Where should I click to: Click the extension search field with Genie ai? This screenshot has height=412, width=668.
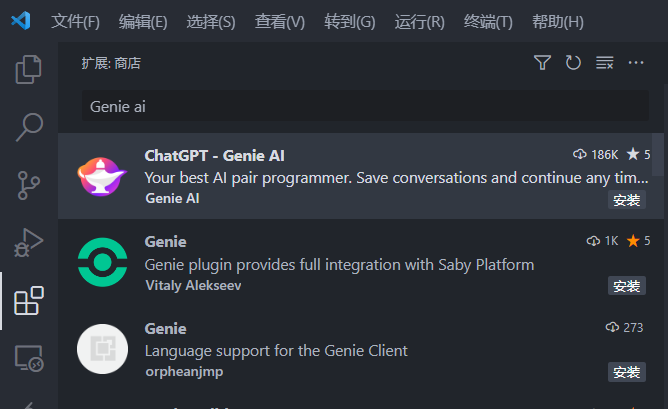point(365,106)
